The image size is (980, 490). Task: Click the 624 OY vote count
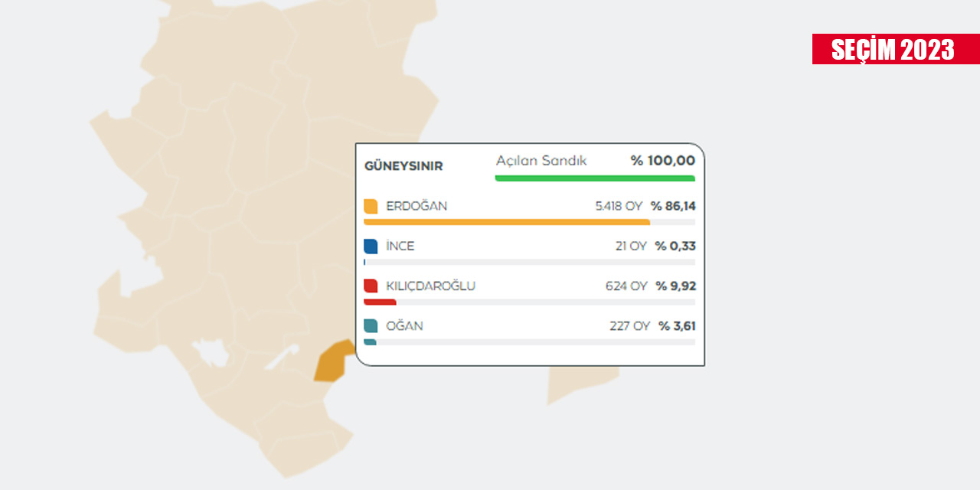point(626,286)
